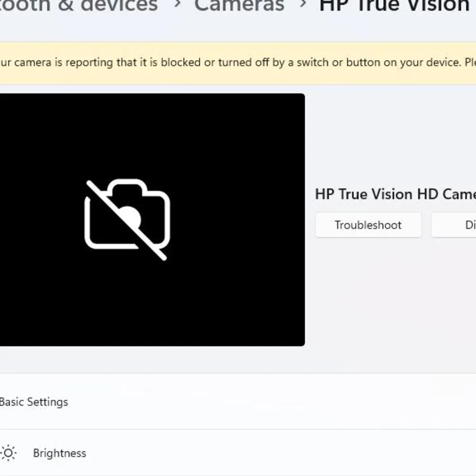The height and width of the screenshot is (476, 476).
Task: Click the black camera preview area
Action: 152,219
